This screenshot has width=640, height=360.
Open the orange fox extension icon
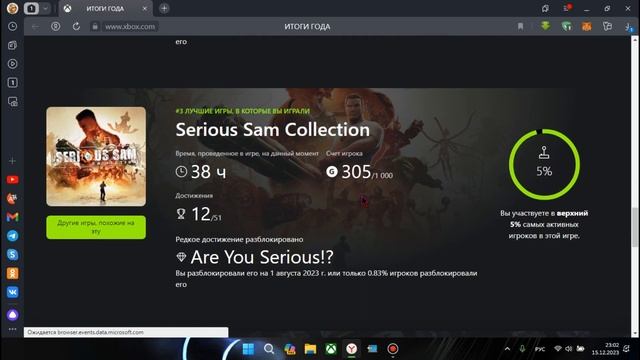point(587,27)
